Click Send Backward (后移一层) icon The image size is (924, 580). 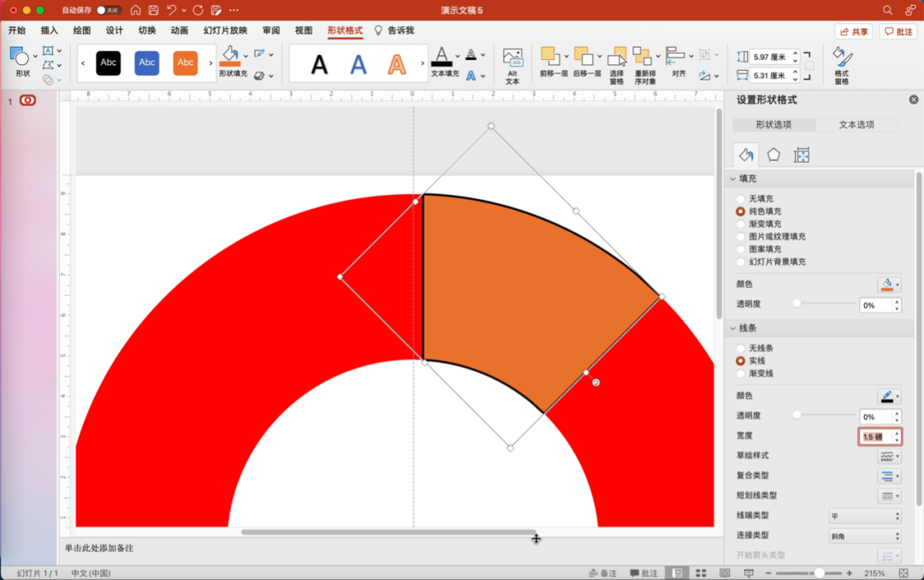point(583,57)
